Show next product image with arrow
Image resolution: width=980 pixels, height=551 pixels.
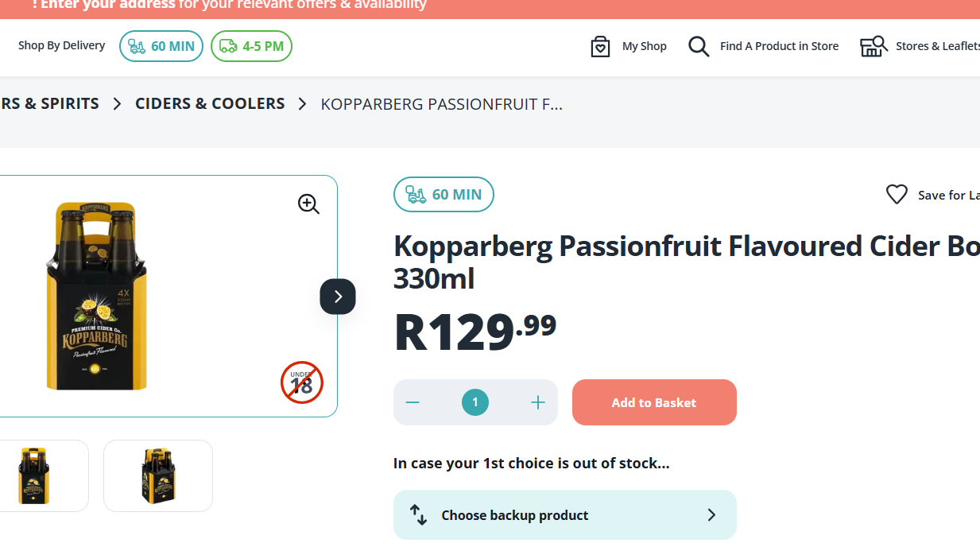tap(338, 297)
